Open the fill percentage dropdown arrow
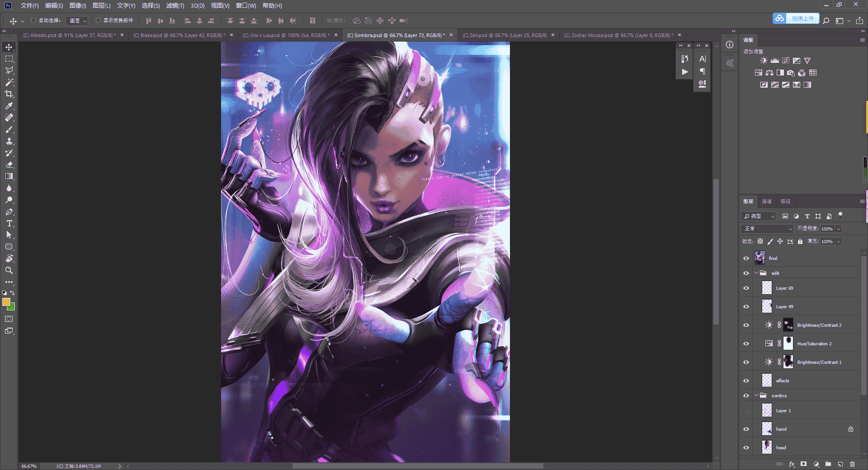The width and height of the screenshot is (868, 470). (x=839, y=242)
